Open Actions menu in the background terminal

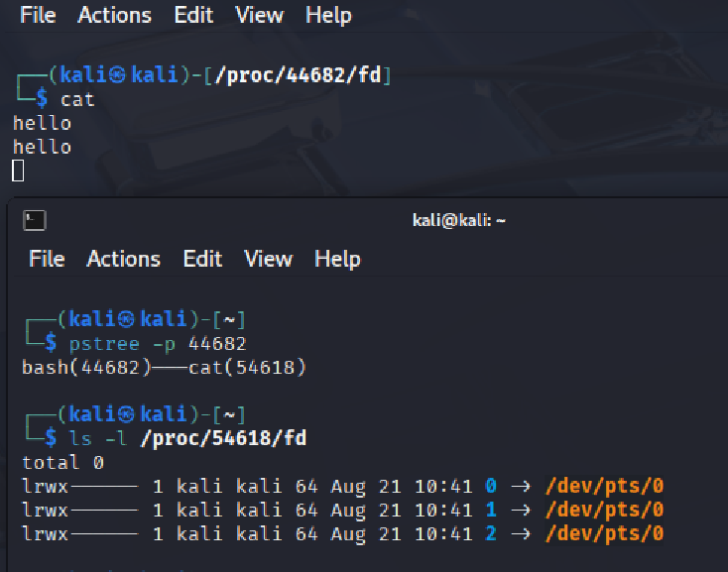[x=114, y=15]
